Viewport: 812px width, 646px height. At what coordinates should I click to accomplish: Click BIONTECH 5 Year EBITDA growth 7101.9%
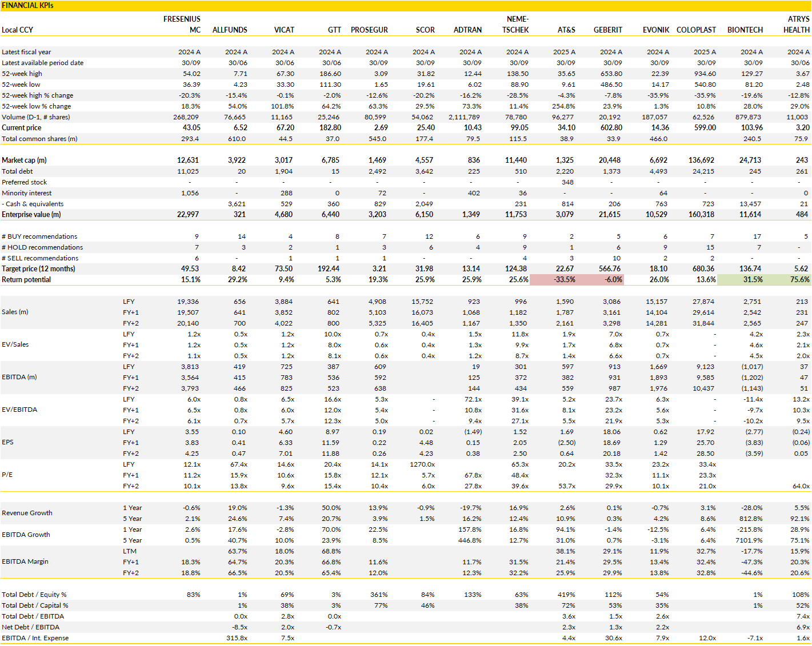click(x=749, y=541)
